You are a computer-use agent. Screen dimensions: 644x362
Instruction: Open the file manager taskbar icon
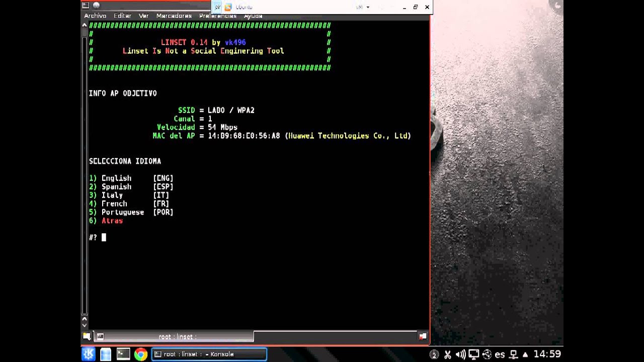(106, 354)
